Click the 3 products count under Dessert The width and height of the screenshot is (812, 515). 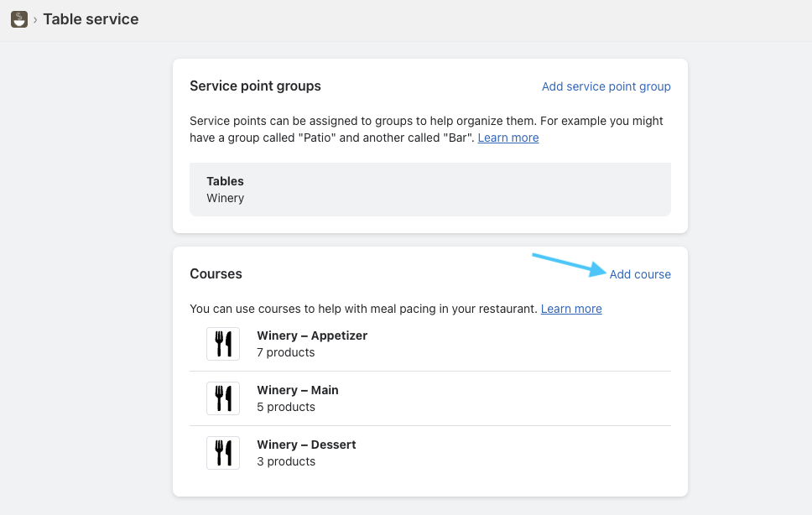click(x=285, y=461)
